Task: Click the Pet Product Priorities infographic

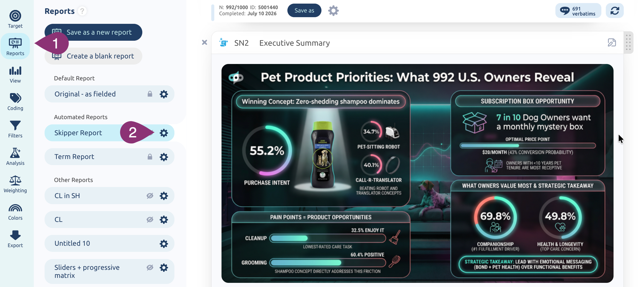Action: coord(417,173)
